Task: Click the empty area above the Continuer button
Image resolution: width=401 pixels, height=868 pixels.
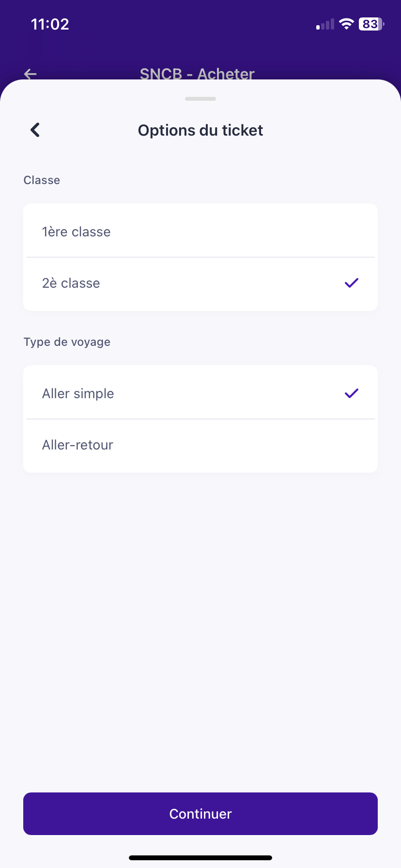Action: (x=200, y=630)
